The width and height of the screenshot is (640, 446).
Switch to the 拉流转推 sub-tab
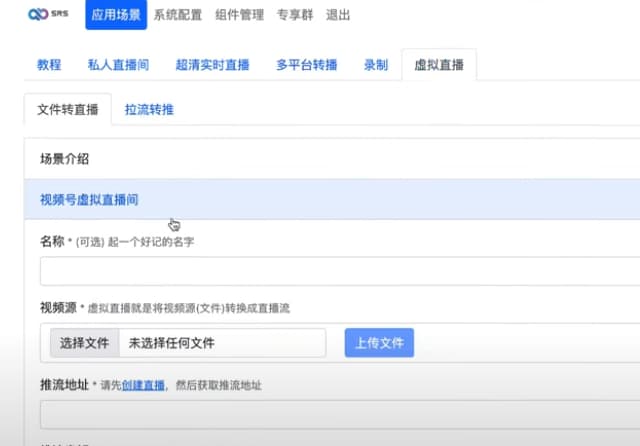[149, 109]
